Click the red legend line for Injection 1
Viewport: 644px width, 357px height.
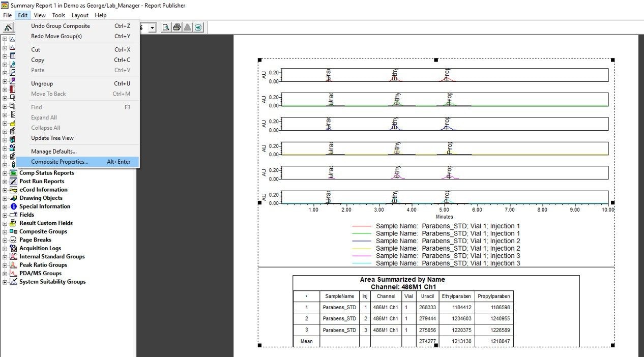click(362, 226)
